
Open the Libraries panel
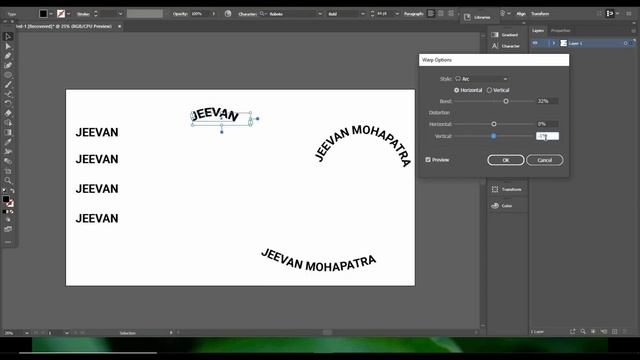[x=477, y=17]
